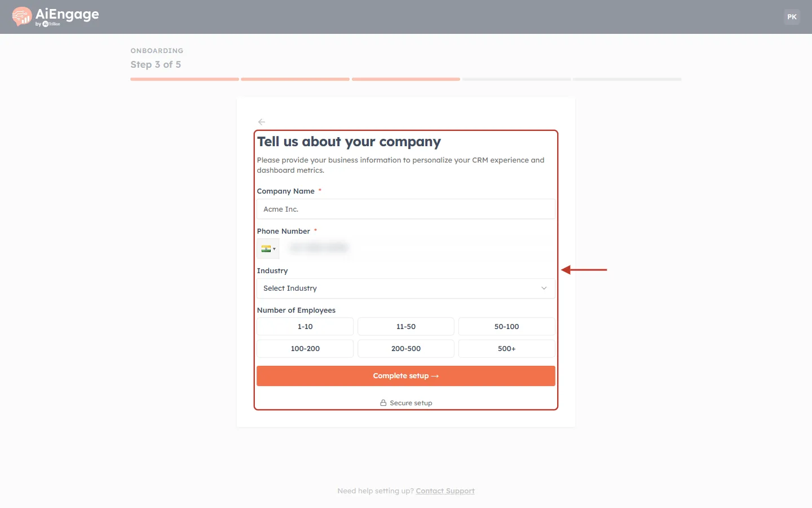The image size is (812, 508).
Task: Open the India flag country code selector
Action: (268, 248)
